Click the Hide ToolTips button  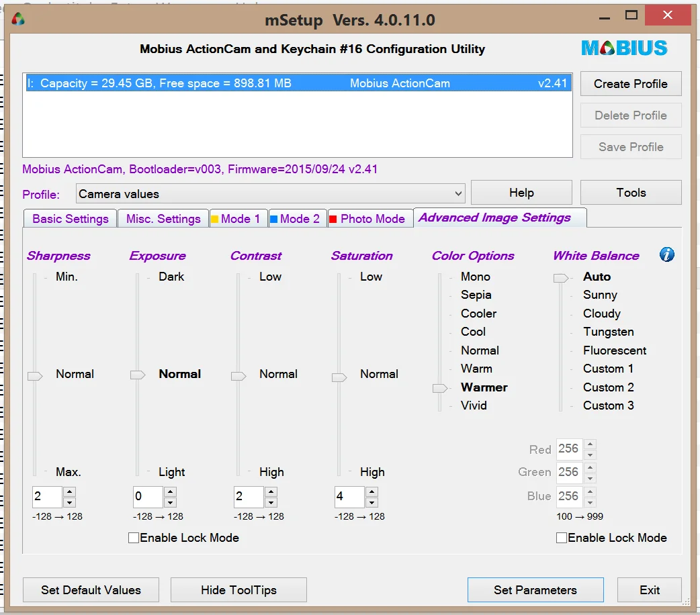238,590
